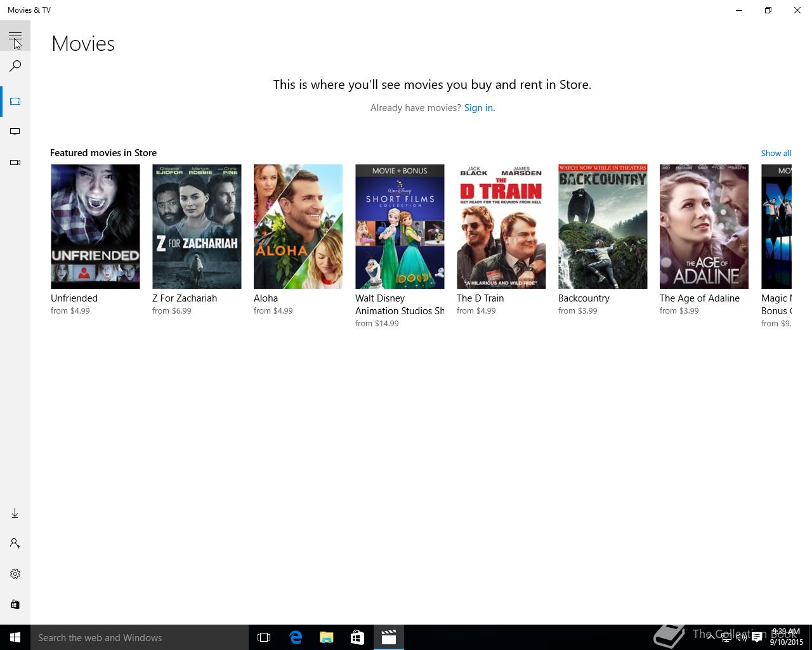This screenshot has height=650, width=812.
Task: Show hidden tray icons chevron
Action: click(x=712, y=637)
